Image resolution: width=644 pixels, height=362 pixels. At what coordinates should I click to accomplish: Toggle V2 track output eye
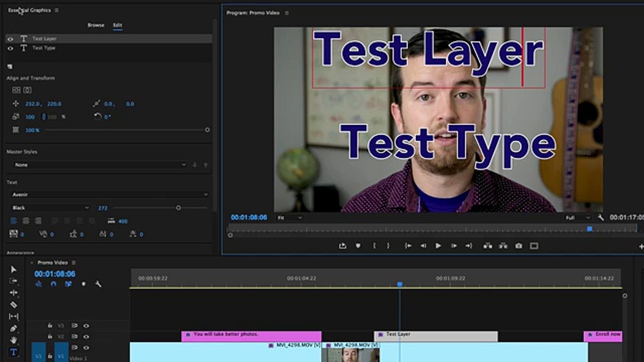pos(86,337)
